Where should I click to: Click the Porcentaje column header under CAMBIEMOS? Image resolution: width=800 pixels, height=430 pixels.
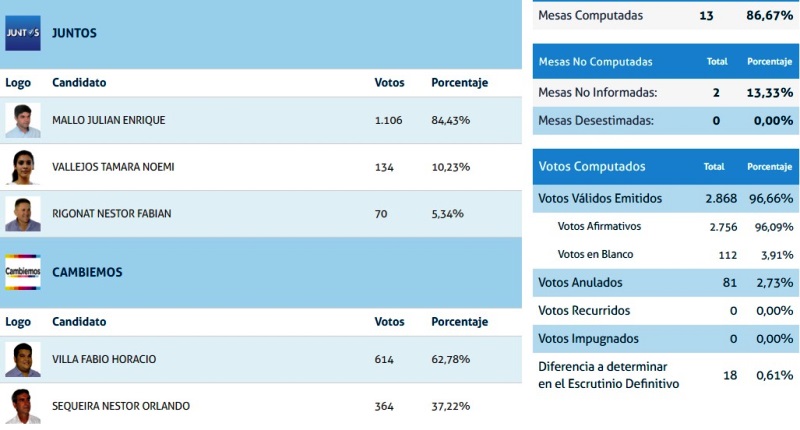459,322
